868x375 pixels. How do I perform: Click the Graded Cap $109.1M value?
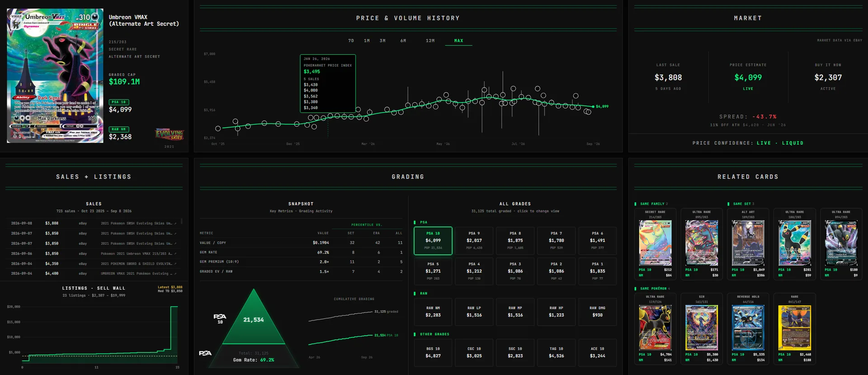coord(124,82)
